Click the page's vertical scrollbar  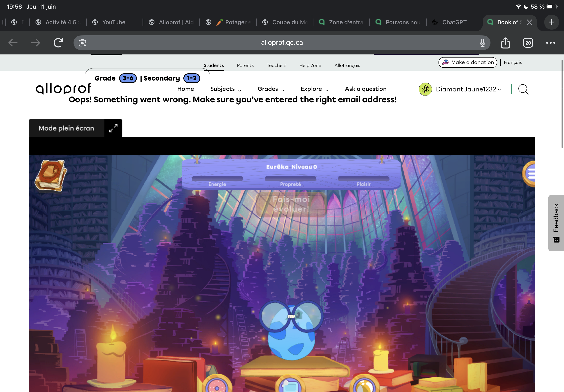pyautogui.click(x=562, y=104)
